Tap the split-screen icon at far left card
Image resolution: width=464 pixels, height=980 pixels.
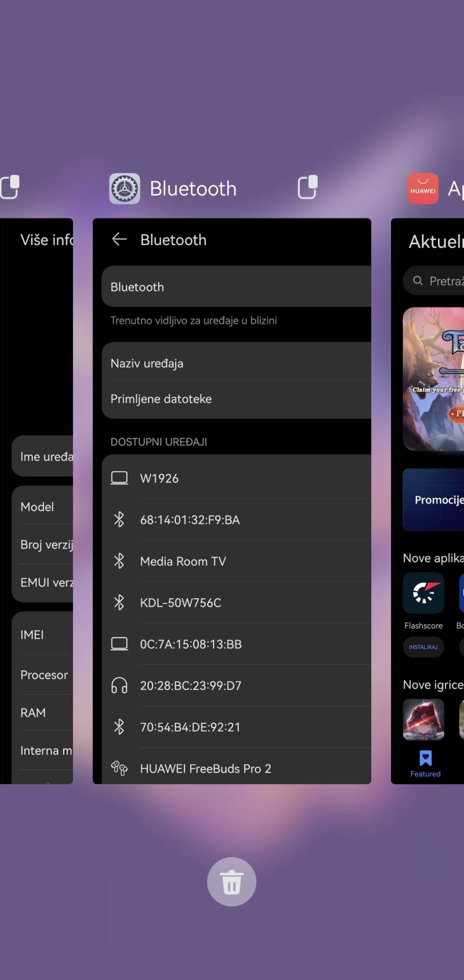(x=10, y=187)
